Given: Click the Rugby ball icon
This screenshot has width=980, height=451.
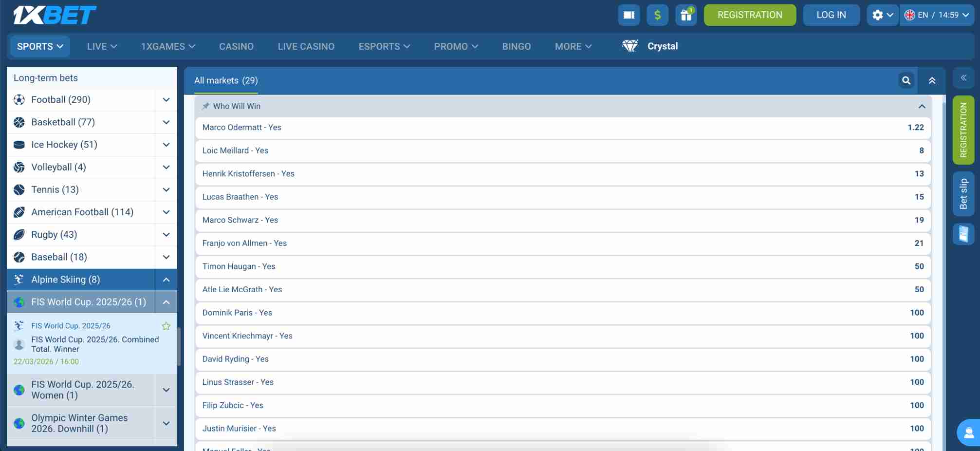Looking at the screenshot, I should tap(19, 234).
